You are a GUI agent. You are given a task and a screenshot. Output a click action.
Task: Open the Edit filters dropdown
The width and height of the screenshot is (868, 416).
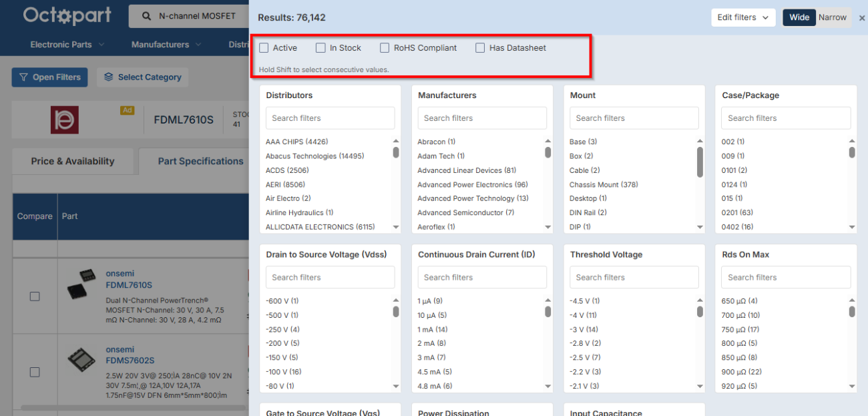tap(743, 17)
